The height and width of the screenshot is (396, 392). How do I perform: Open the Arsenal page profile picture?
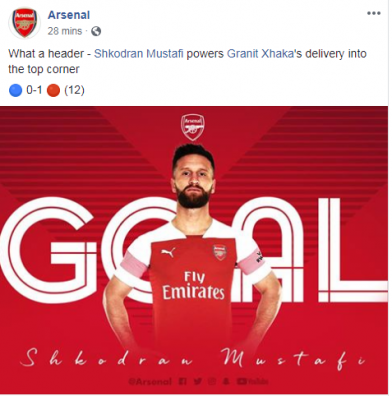click(24, 23)
